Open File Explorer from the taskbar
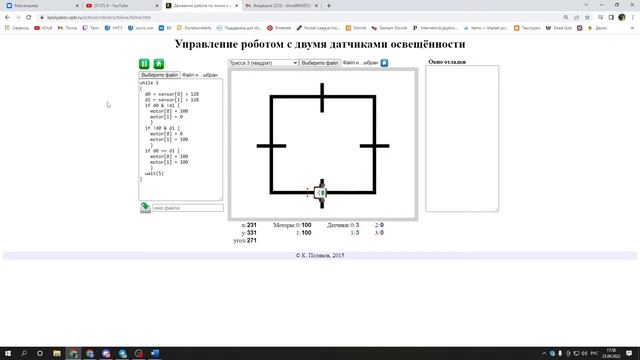This screenshot has width=640, height=360. coord(57,353)
